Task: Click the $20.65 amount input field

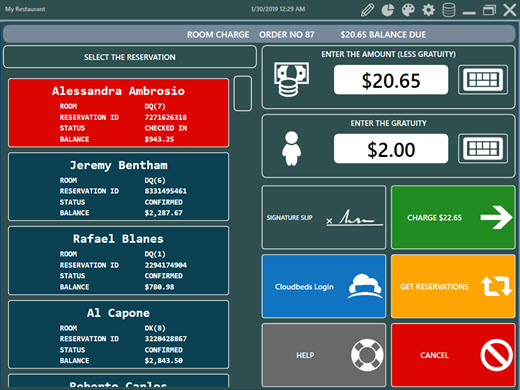Action: coord(391,80)
